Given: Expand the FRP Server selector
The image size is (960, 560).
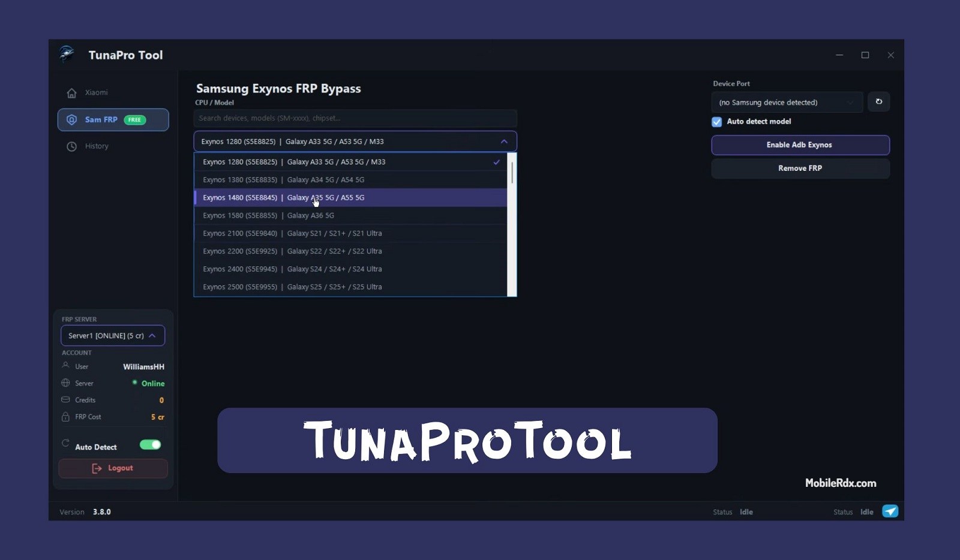Looking at the screenshot, I should (113, 336).
